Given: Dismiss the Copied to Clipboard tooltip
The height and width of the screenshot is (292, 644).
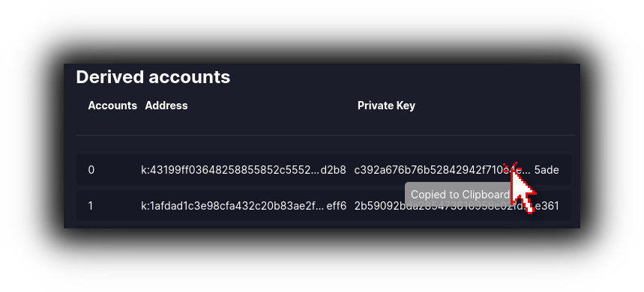Looking at the screenshot, I should click(x=460, y=195).
